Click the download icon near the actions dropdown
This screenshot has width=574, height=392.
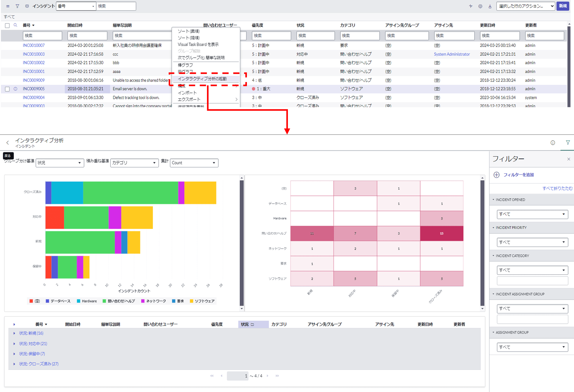(x=490, y=6)
